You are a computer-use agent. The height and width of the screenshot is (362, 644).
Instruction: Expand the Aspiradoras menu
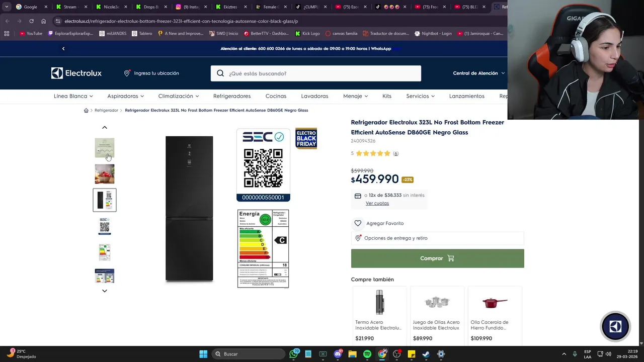click(x=125, y=96)
